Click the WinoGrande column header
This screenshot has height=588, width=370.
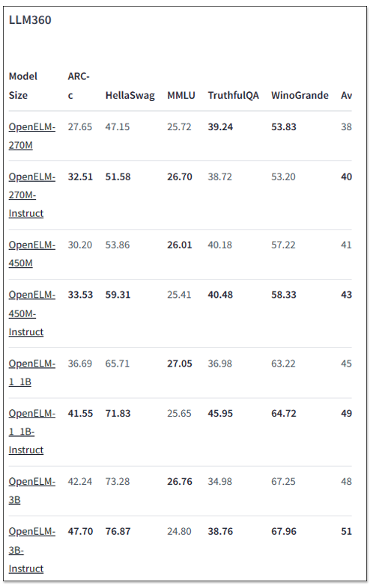(x=300, y=95)
